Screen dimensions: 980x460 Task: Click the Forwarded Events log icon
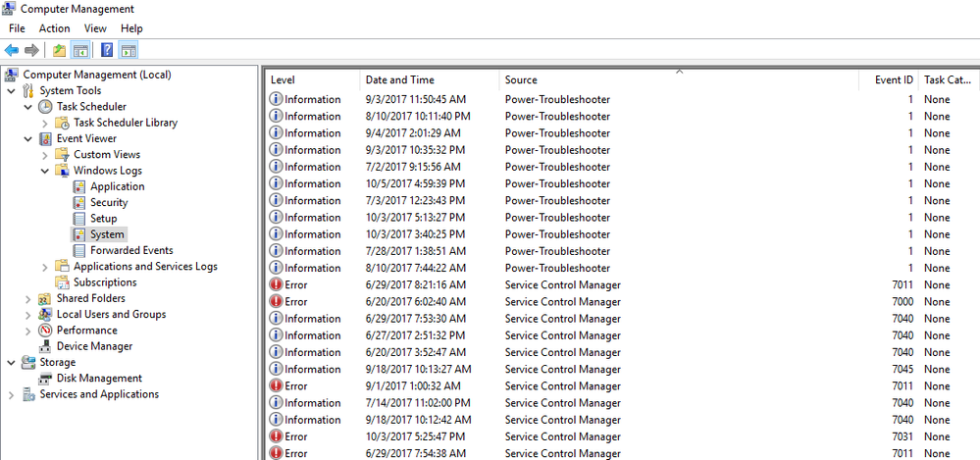coord(79,251)
